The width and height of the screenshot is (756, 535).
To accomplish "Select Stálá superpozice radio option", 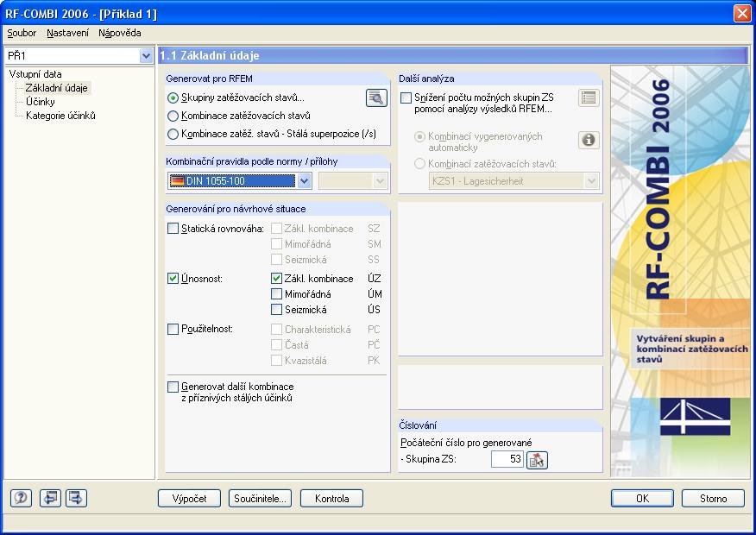I will [x=173, y=135].
